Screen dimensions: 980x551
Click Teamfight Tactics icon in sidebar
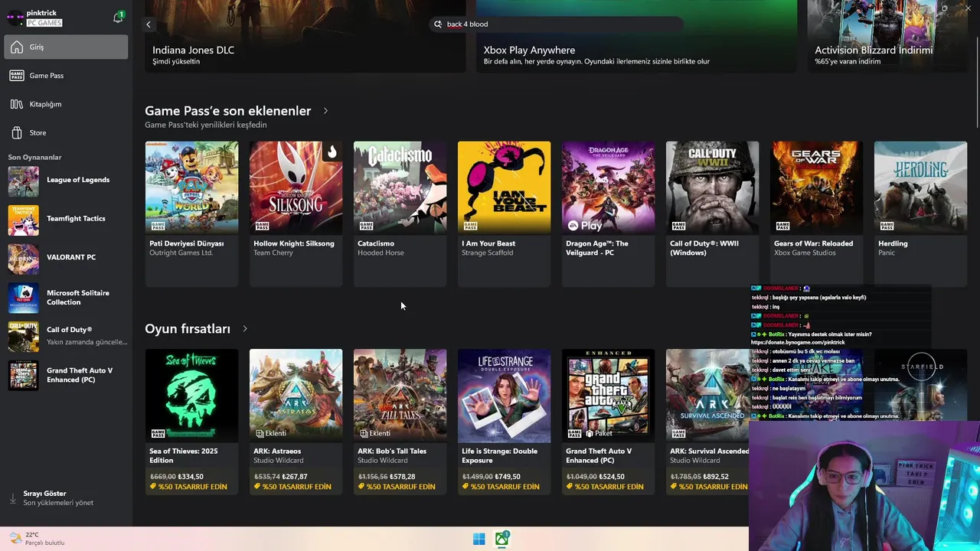pyautogui.click(x=23, y=220)
